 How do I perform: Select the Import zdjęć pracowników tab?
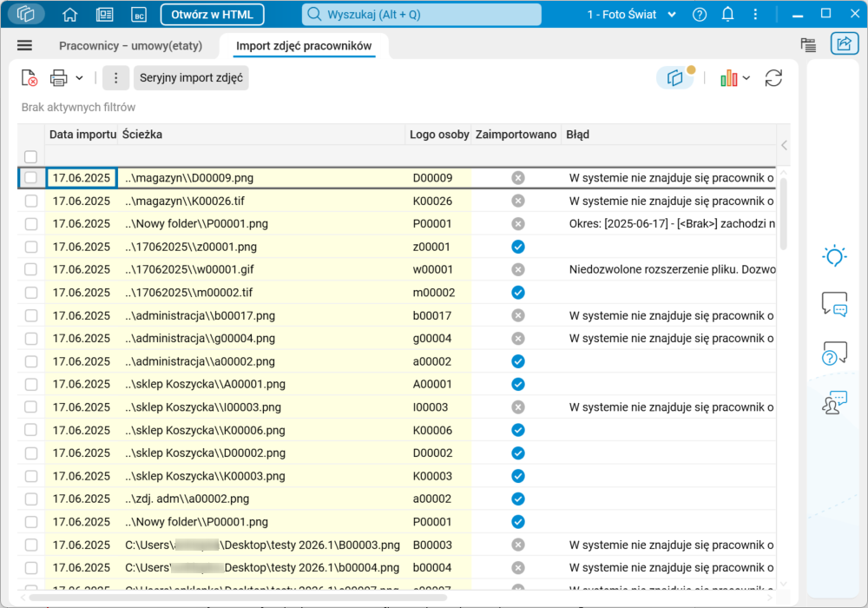pyautogui.click(x=304, y=46)
